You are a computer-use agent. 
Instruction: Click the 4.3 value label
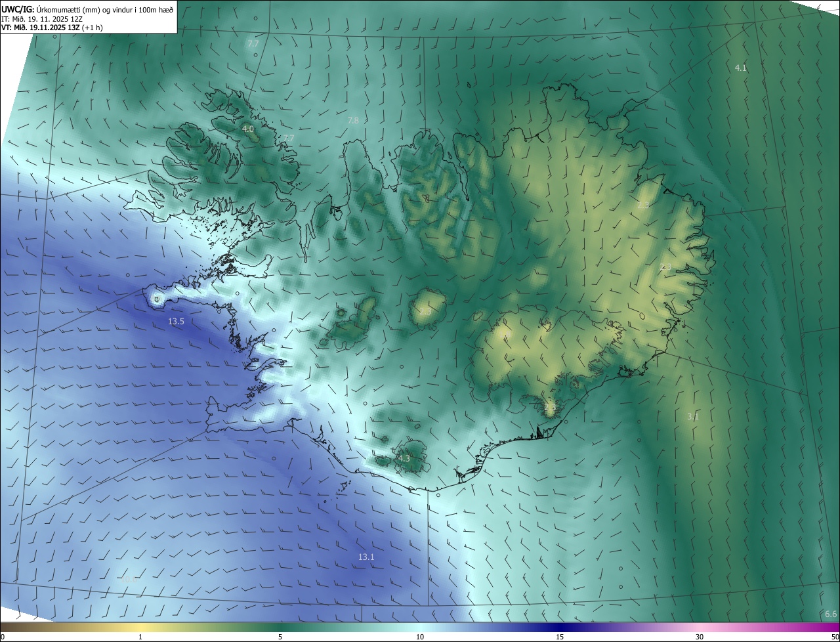click(x=404, y=458)
